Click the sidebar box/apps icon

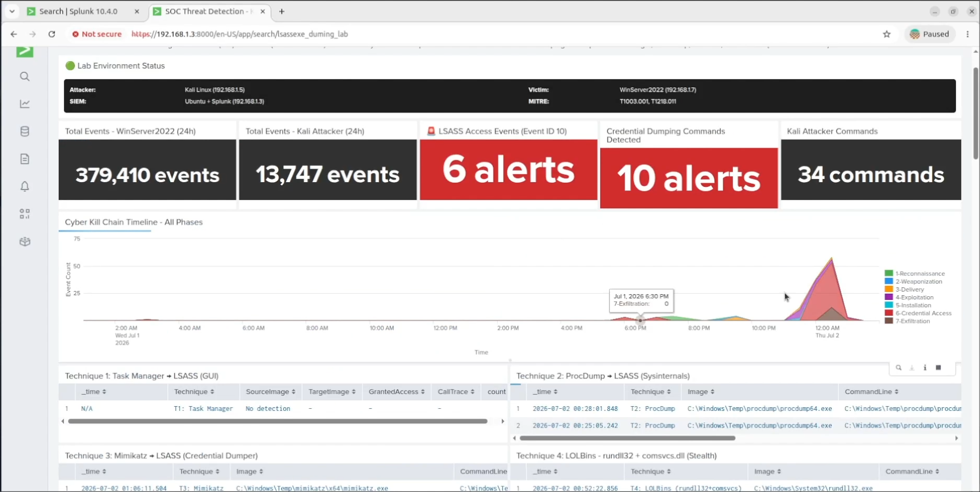click(x=25, y=241)
